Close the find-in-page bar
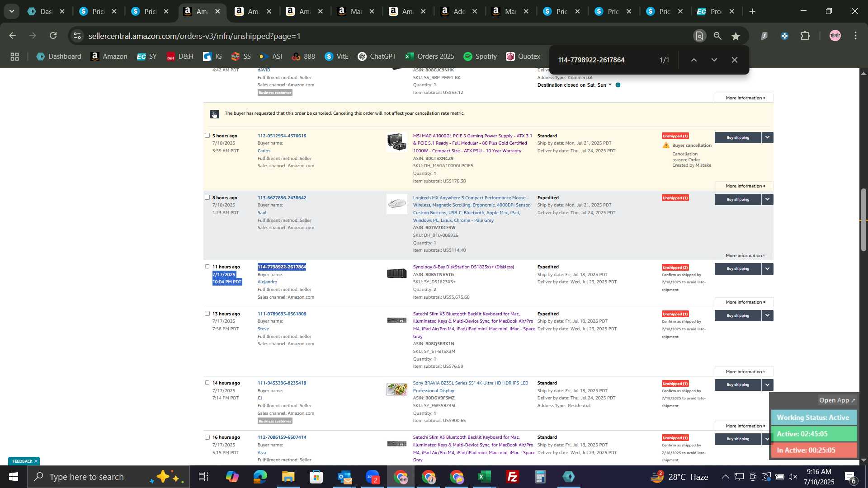Screen dimensions: 868x488 tap(735, 60)
